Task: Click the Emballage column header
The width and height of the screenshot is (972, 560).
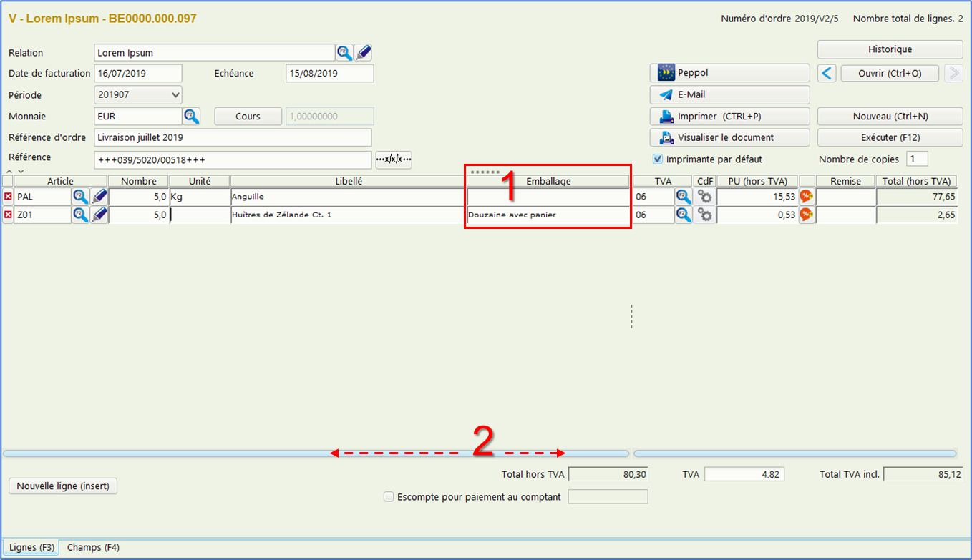Action: click(x=548, y=181)
